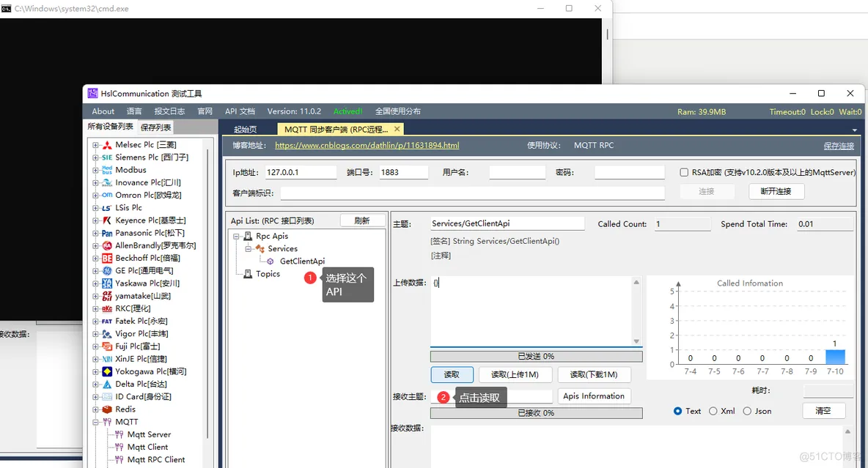Click the 保存连接 link
The height and width of the screenshot is (468, 868).
pyautogui.click(x=839, y=146)
